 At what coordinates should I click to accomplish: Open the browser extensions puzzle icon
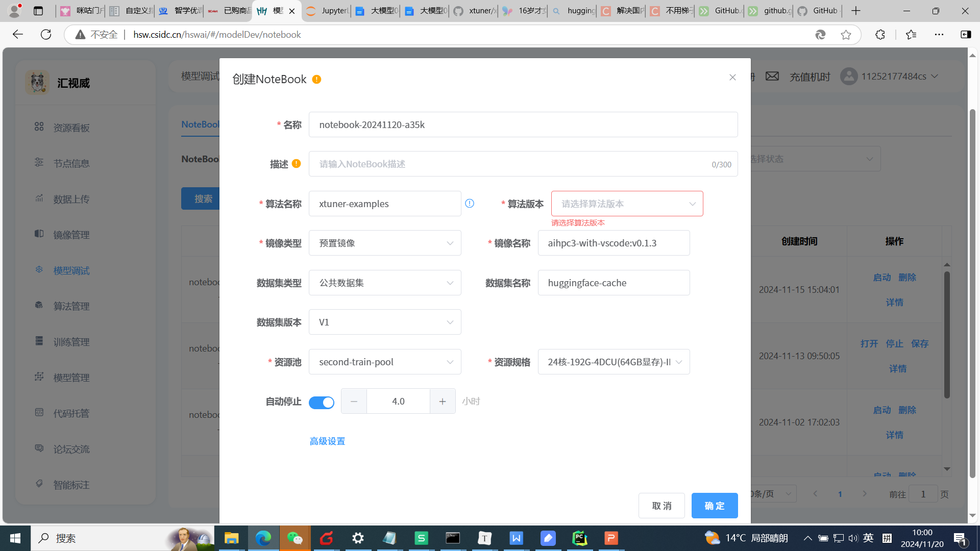click(x=880, y=35)
